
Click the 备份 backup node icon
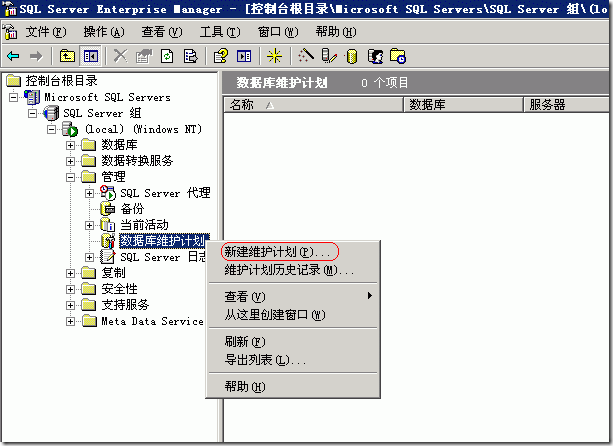click(108, 209)
